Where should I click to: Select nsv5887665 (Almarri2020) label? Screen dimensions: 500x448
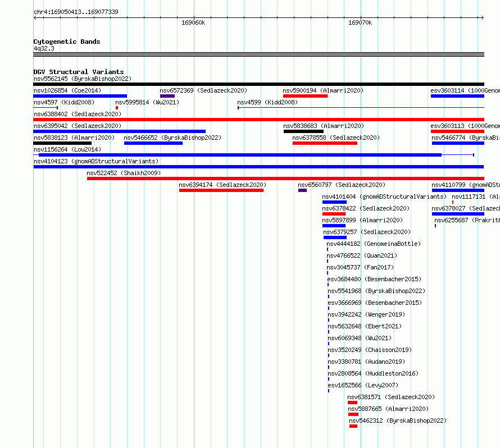pos(388,409)
